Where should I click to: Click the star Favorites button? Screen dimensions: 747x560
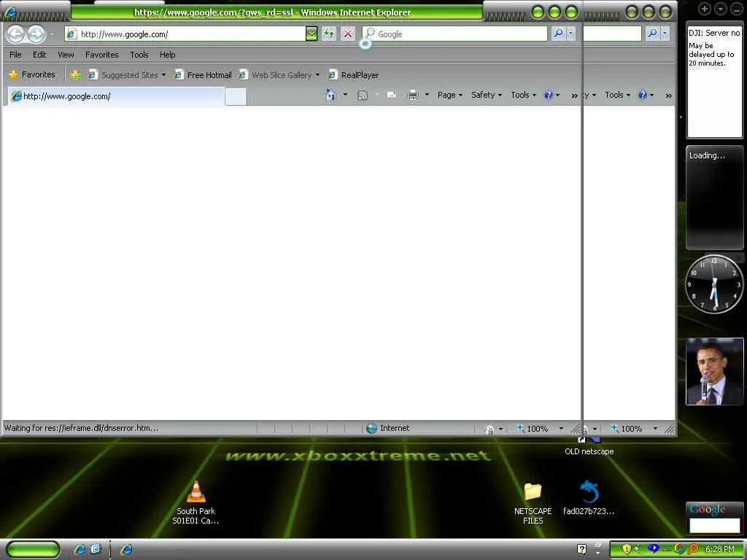(x=32, y=75)
